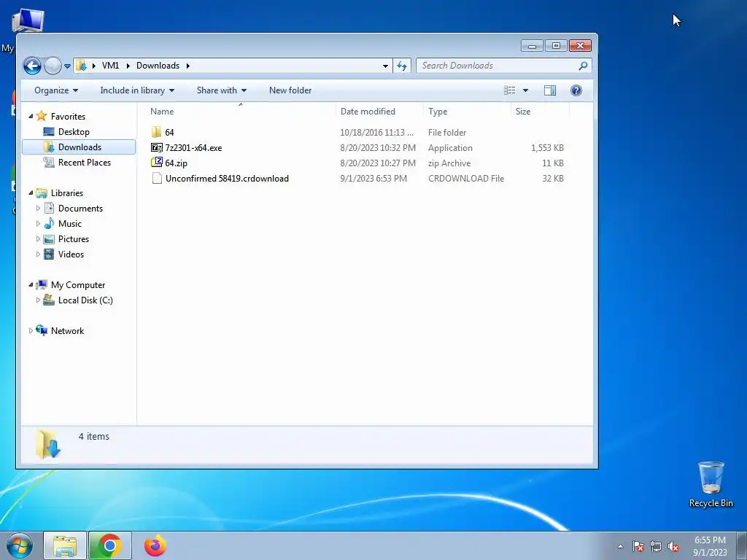Show hidden tray icons arrow
This screenshot has height=560, width=747.
620,546
